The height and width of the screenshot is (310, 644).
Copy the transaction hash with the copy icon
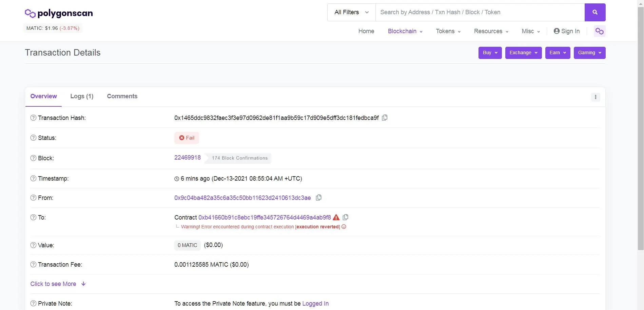pyautogui.click(x=385, y=118)
